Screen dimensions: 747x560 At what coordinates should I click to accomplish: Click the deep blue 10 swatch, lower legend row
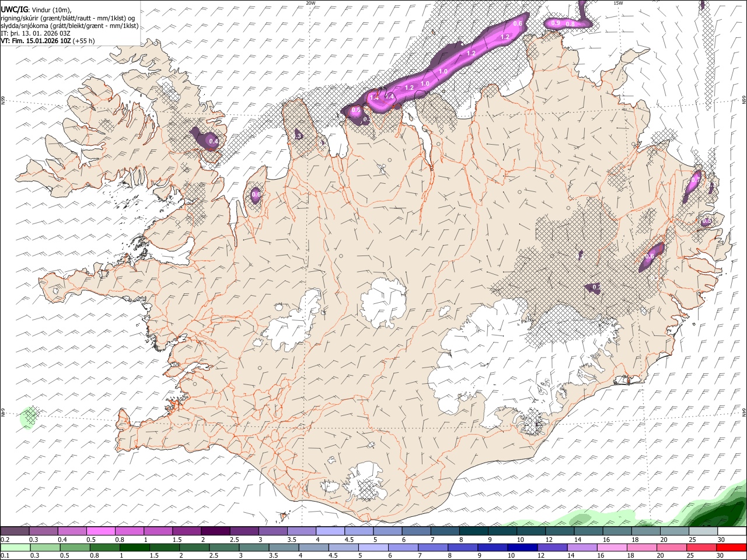(x=522, y=547)
